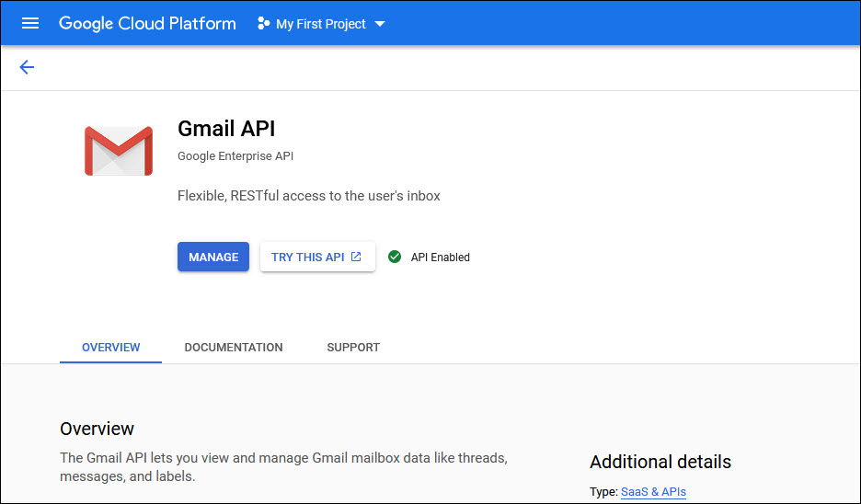Click the Overview section heading
The height and width of the screenshot is (504, 861).
pos(97,429)
